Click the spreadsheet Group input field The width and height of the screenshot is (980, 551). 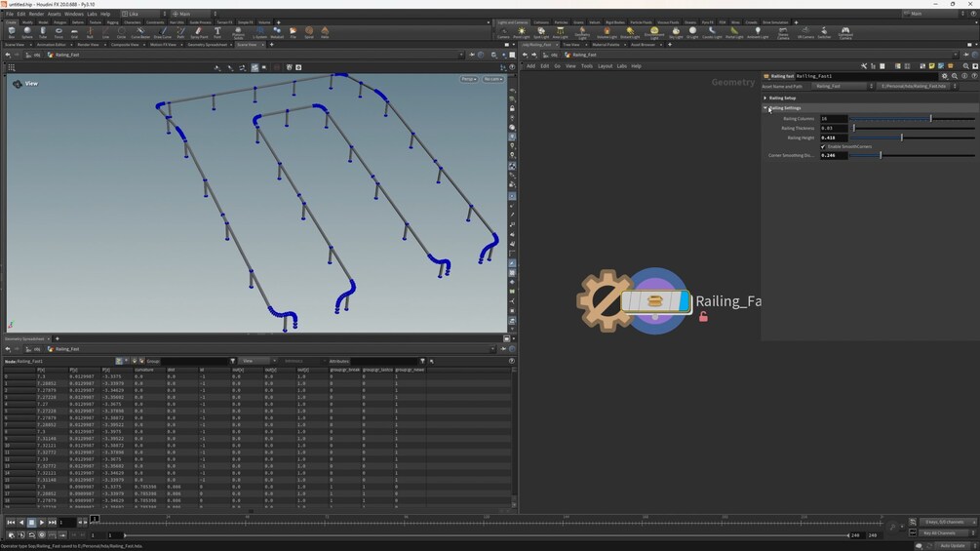[x=194, y=361]
